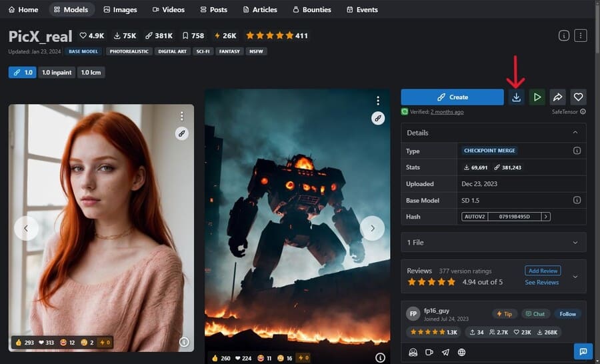
Task: Click remix link icon on redhead image
Action: coord(182,133)
